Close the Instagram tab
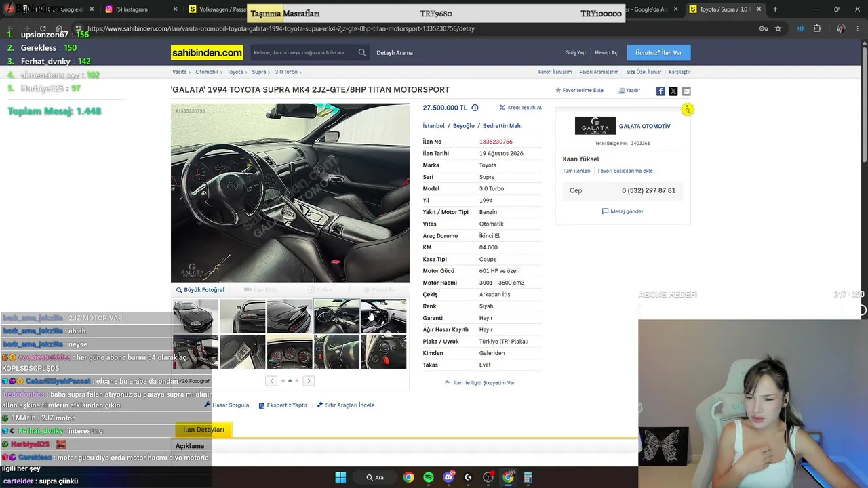The image size is (868, 488). 176,9
